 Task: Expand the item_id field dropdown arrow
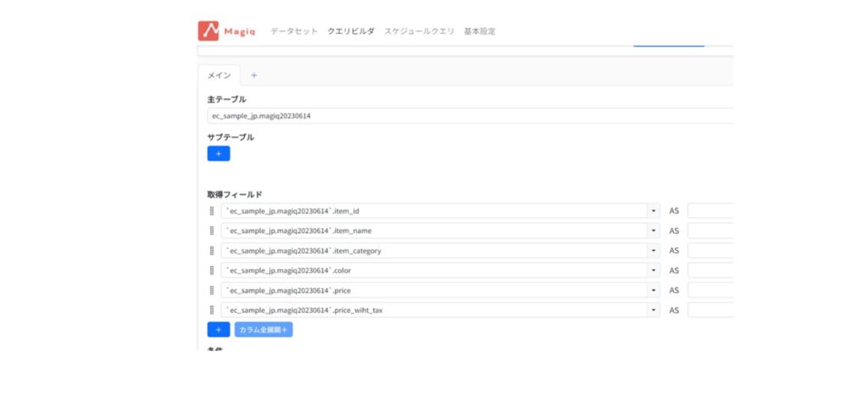[x=654, y=211]
